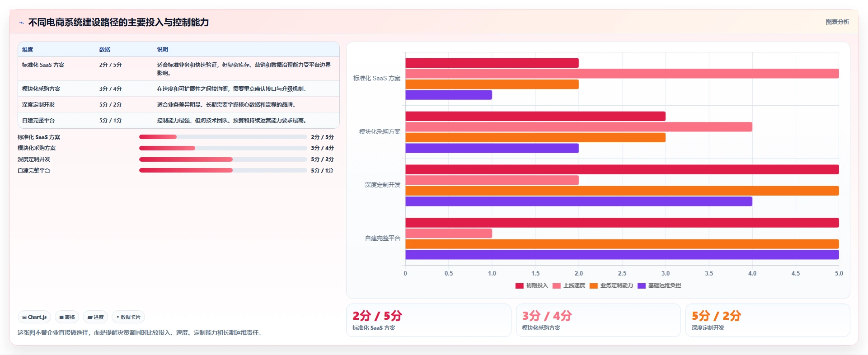Screen dimensions: 868x355
Task: Click the 5分 / 1分 value beside the progress bar
Action: [x=322, y=170]
